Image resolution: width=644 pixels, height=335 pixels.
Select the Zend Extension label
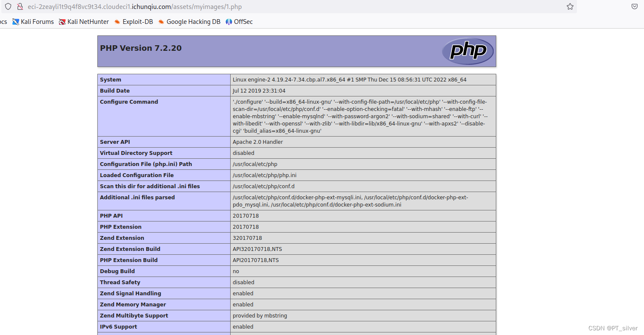(x=122, y=238)
